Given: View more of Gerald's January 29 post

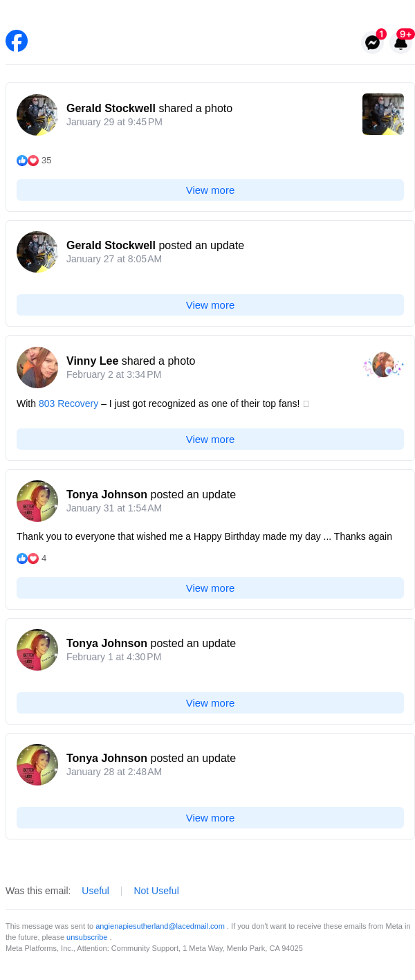Looking at the screenshot, I should tap(210, 190).
